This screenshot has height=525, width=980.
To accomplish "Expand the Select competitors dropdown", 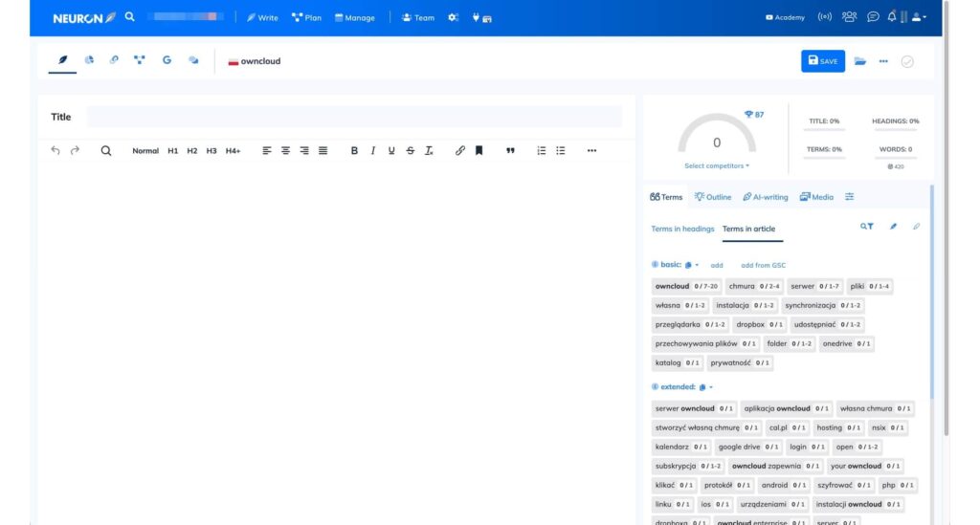I will [x=716, y=165].
